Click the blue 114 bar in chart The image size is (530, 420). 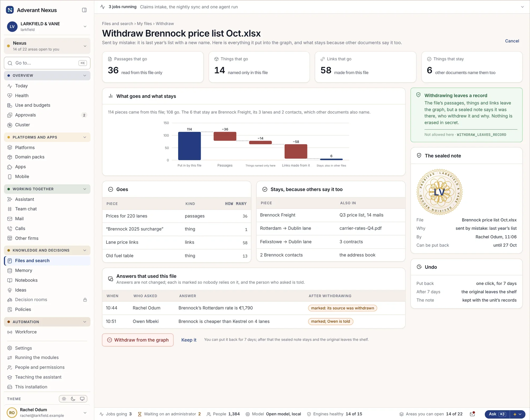[189, 146]
